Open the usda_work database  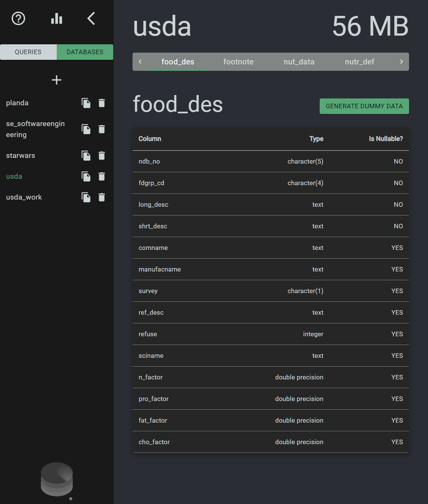tap(24, 197)
